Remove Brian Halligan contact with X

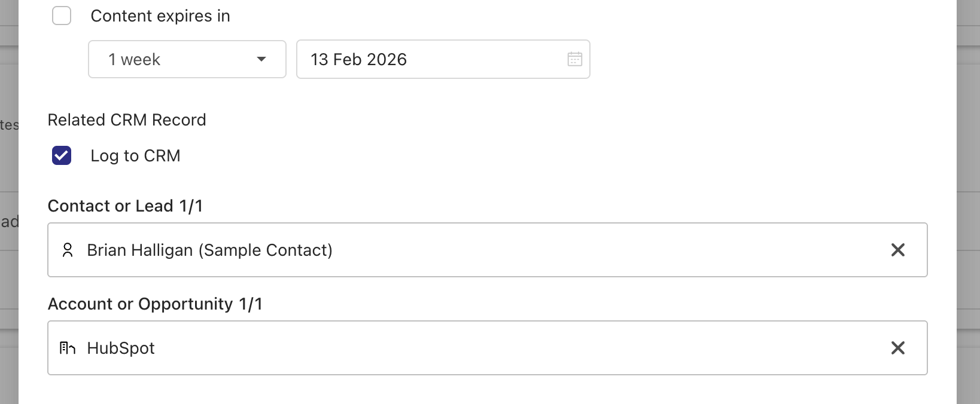point(897,250)
